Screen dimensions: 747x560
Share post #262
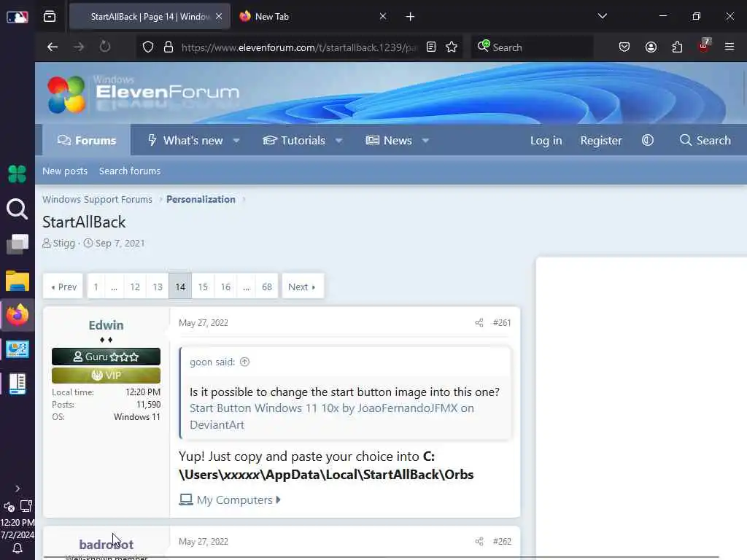(x=479, y=542)
